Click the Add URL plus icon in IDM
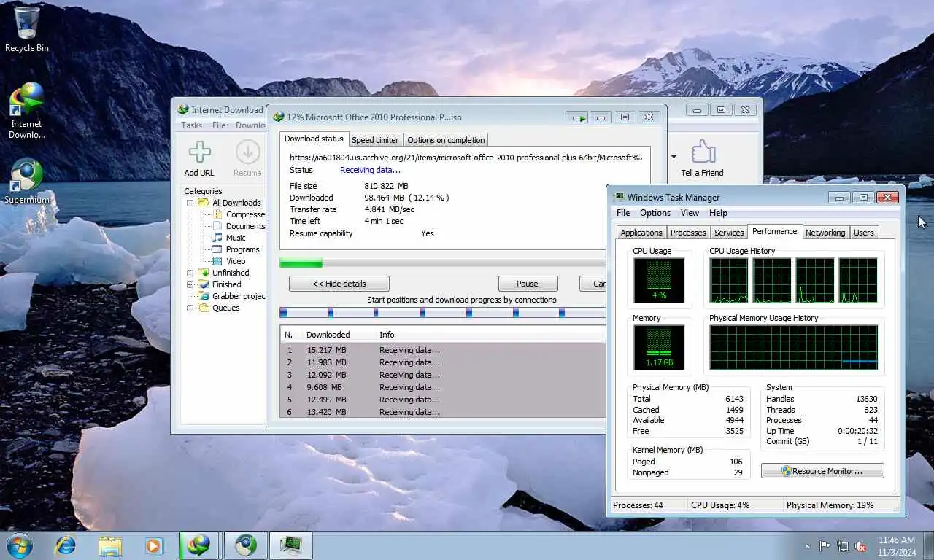 199,152
